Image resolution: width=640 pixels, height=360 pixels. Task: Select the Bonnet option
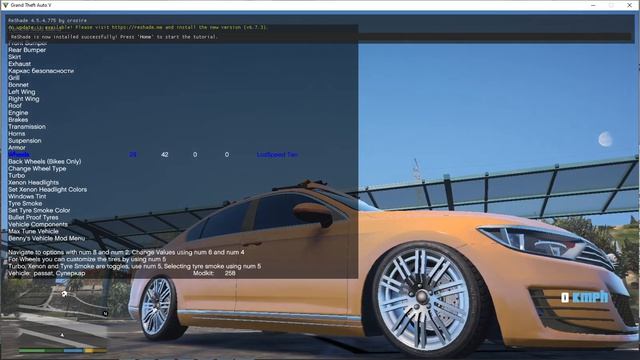[18, 84]
